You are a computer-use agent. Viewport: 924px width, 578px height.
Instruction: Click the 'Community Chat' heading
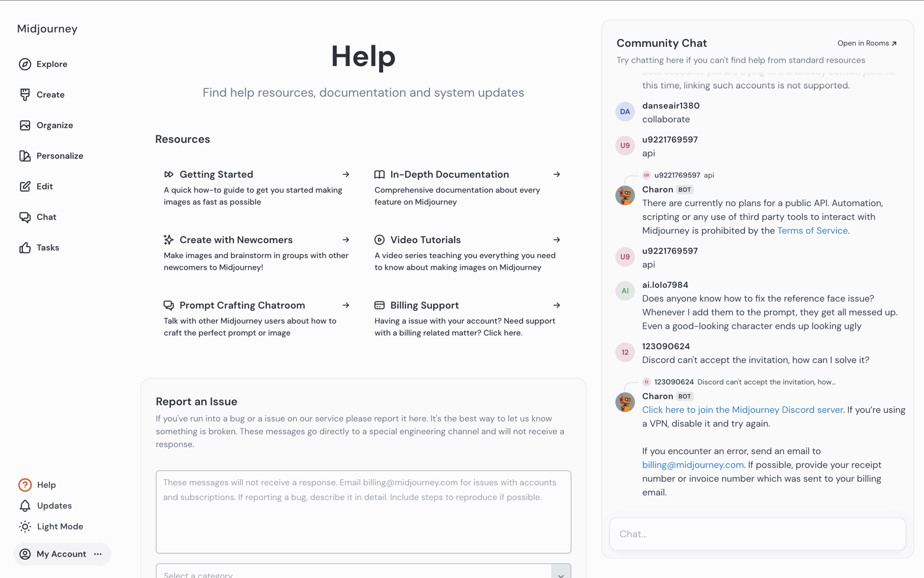[x=662, y=43]
